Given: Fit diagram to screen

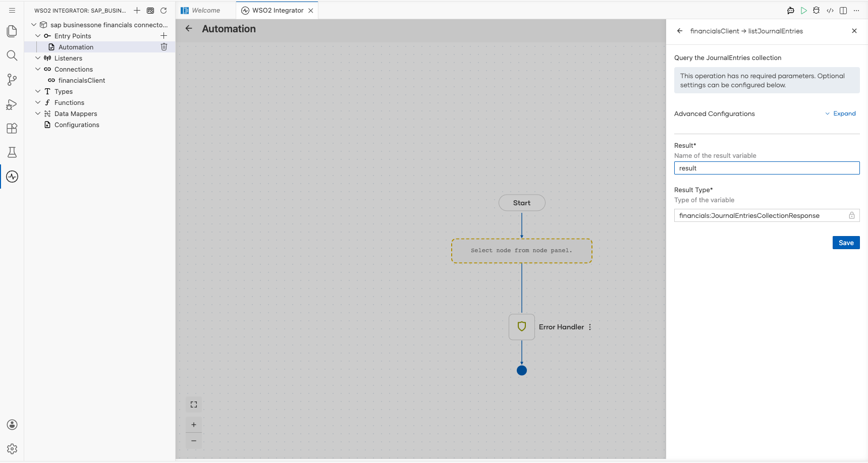Looking at the screenshot, I should coord(194,404).
